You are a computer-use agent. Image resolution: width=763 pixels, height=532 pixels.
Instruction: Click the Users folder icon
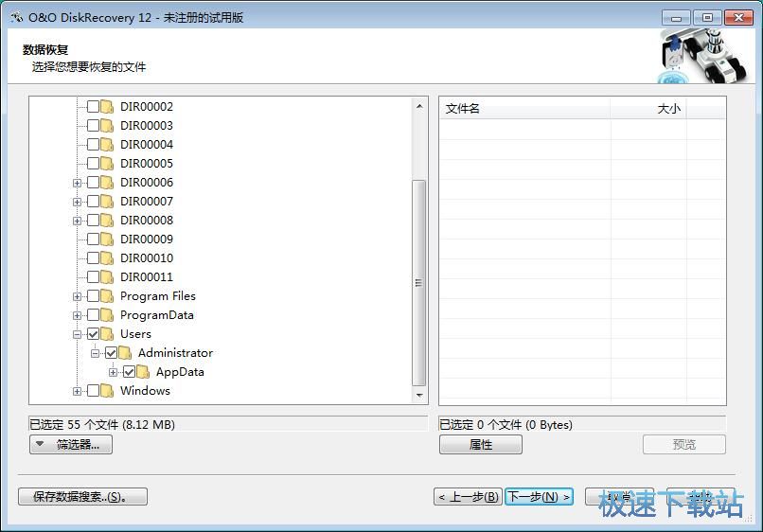click(x=107, y=334)
